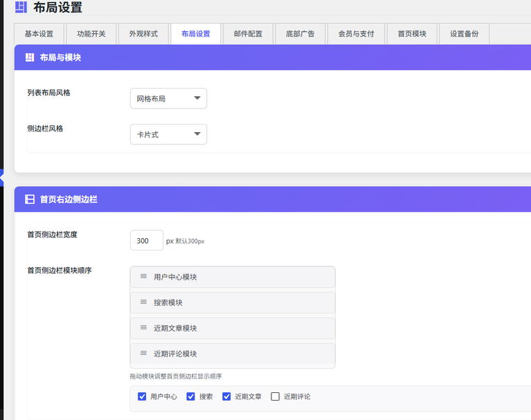Click the 近期评论模块 drag handle icon
The image size is (531, 420).
143,353
